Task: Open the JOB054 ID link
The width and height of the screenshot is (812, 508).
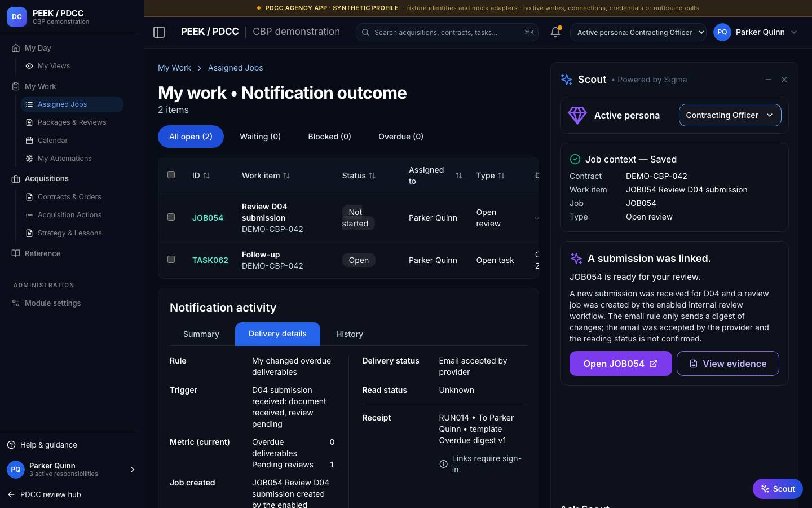Action: [208, 218]
